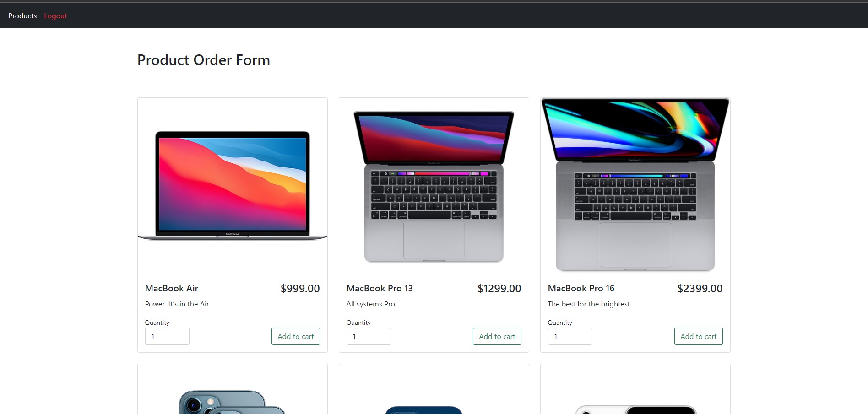This screenshot has width=868, height=414.
Task: Click the MacBook Pro 16 product title
Action: point(581,288)
